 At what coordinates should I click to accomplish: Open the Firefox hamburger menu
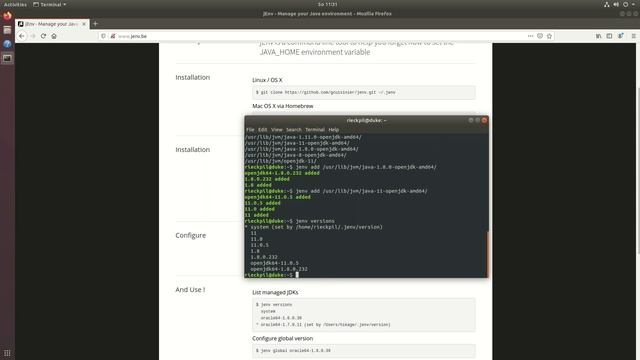pos(633,36)
